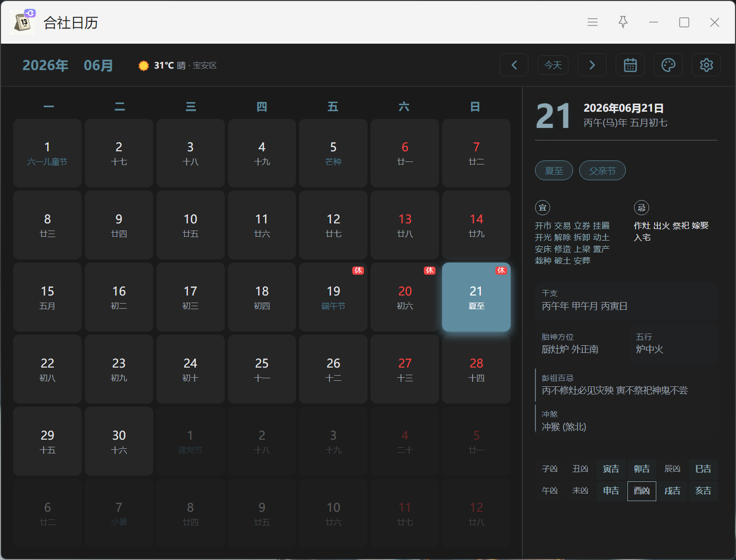Click 丙午年 甲午月 丙寅日 text
The image size is (736, 560).
click(x=585, y=306)
